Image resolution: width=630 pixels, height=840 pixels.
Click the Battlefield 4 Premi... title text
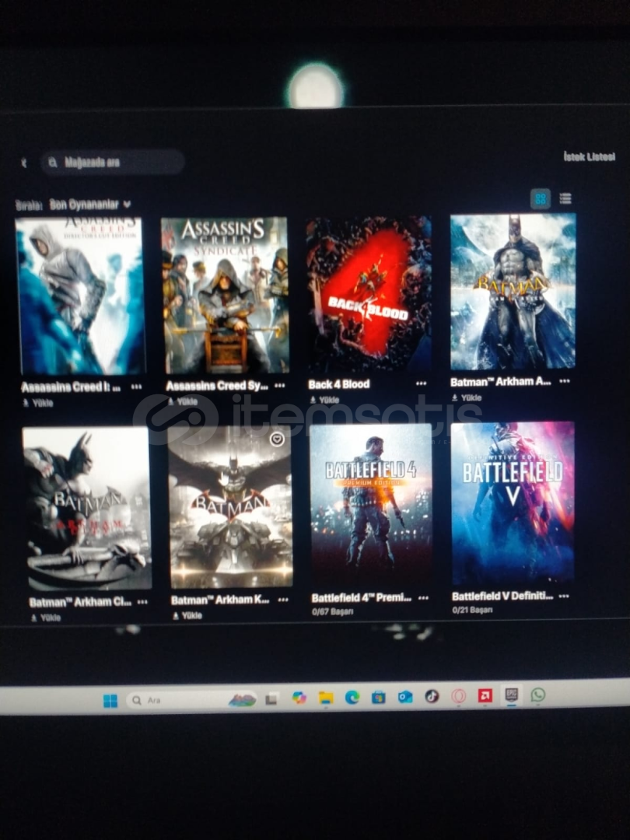coord(362,598)
